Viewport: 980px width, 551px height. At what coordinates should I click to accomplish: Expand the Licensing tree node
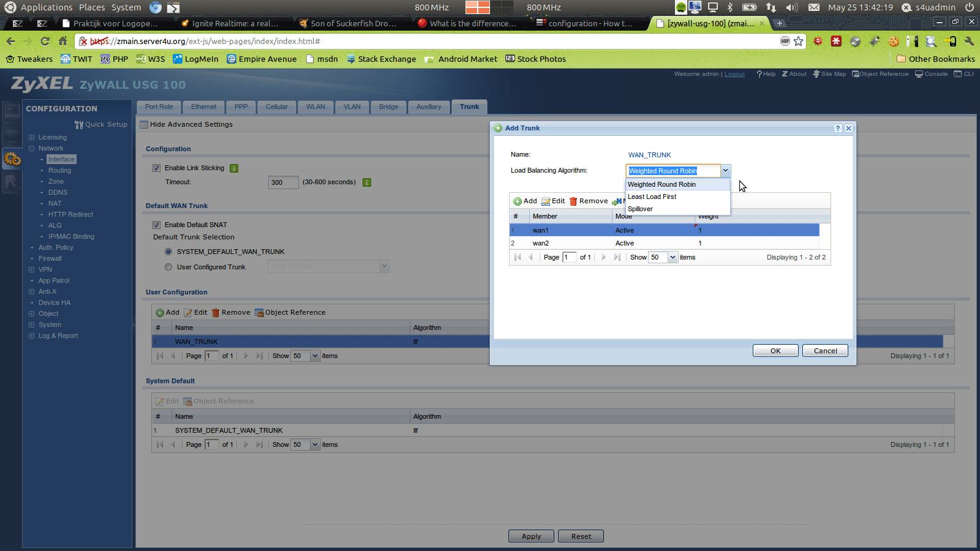tap(31, 138)
